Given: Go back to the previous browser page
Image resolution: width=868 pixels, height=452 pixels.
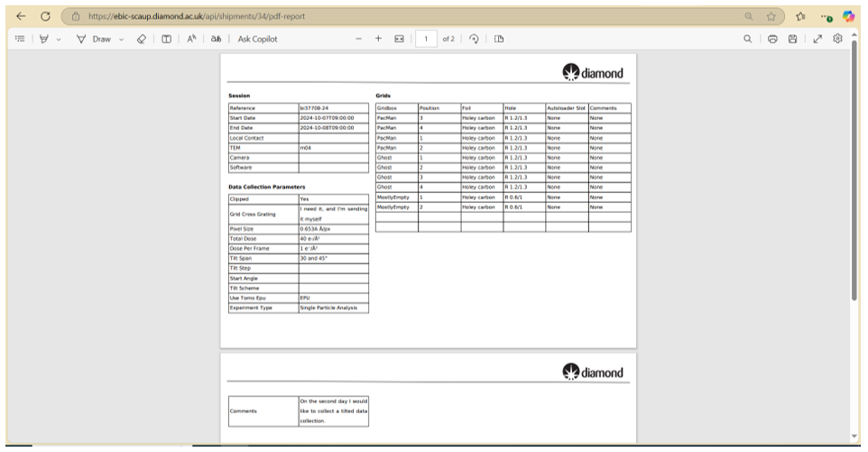Looking at the screenshot, I should pyautogui.click(x=21, y=16).
